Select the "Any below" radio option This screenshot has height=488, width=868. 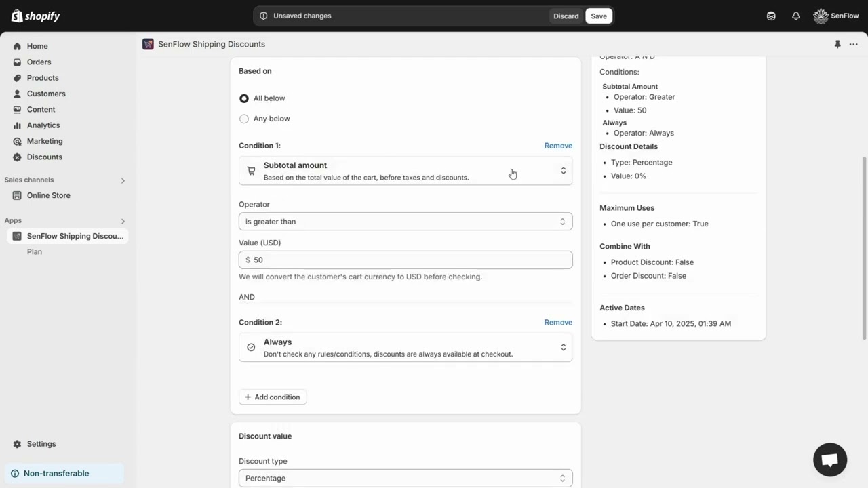point(244,119)
